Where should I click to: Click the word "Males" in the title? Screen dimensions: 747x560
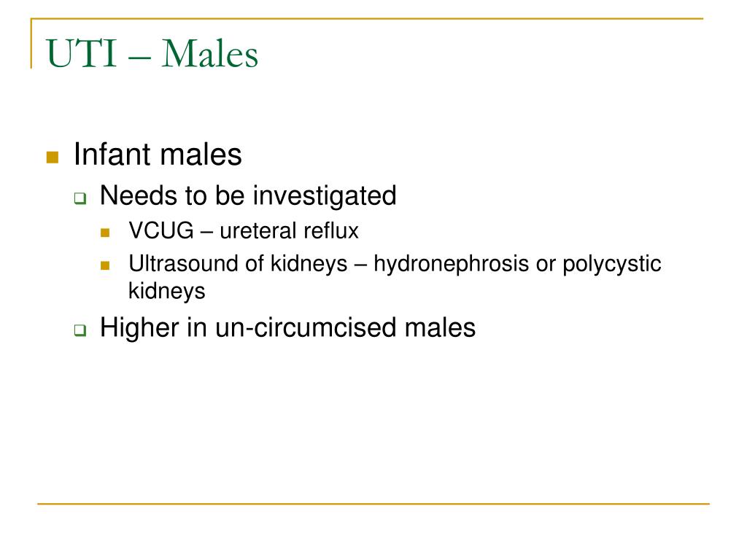point(209,53)
